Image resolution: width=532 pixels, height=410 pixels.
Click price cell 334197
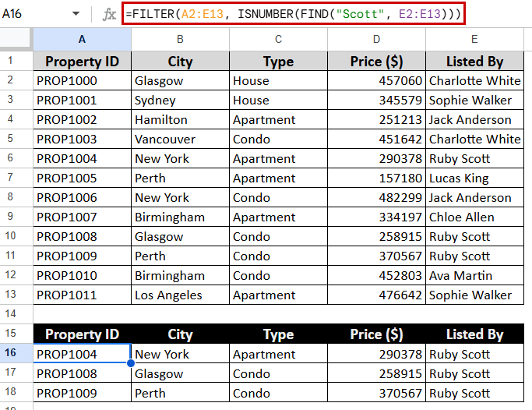click(376, 217)
